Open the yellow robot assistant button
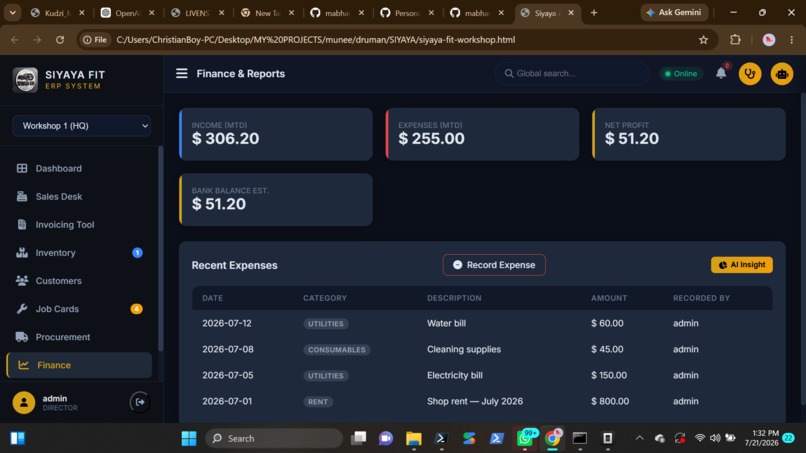Viewport: 806px width, 453px height. coord(782,74)
